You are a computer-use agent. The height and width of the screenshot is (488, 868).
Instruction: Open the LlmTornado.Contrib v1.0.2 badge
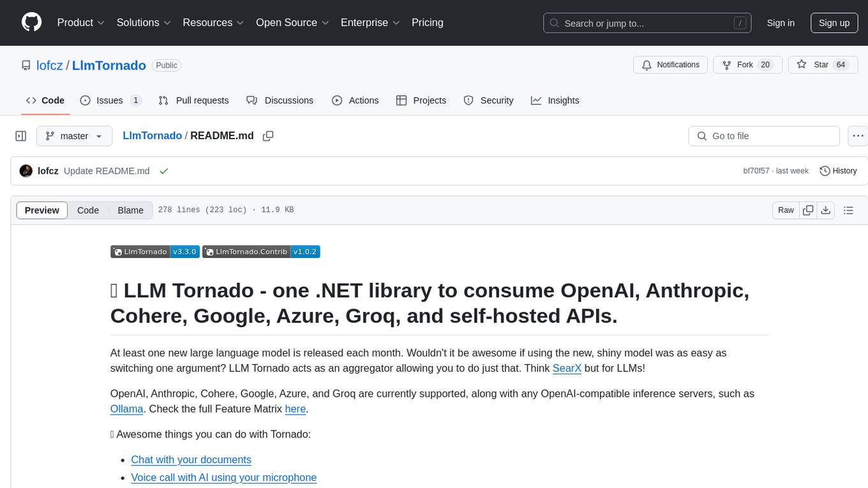[x=261, y=252]
